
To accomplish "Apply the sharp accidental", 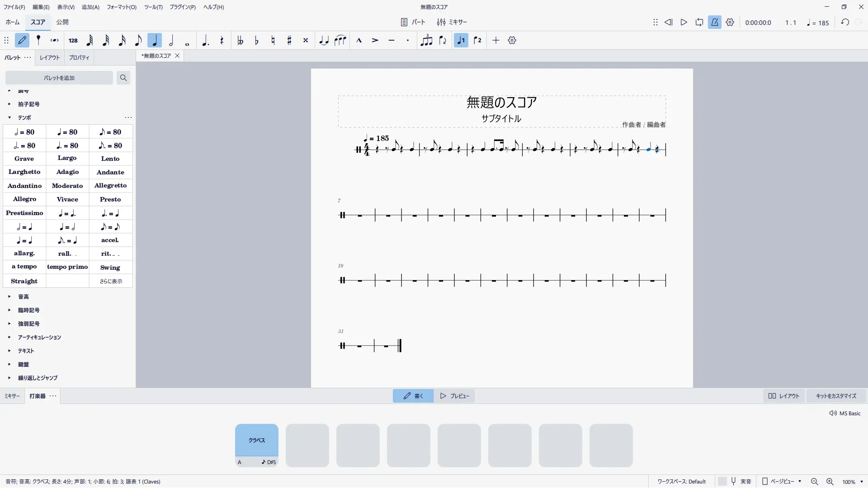I will click(x=289, y=41).
